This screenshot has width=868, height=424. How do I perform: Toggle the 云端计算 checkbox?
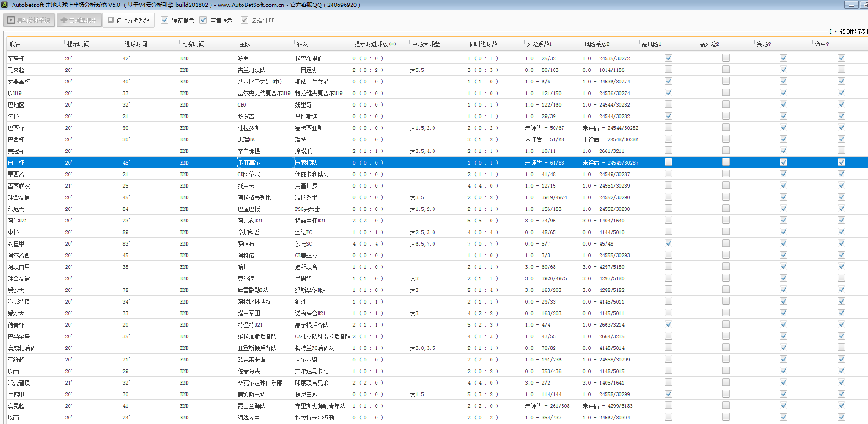244,20
